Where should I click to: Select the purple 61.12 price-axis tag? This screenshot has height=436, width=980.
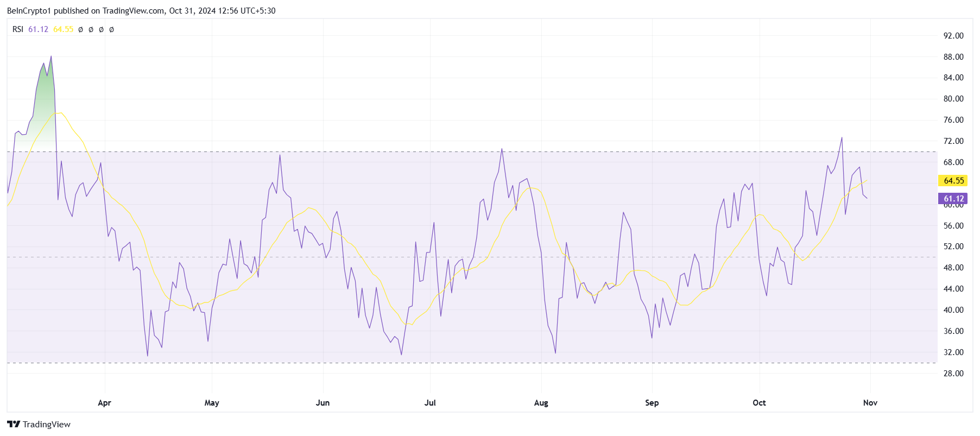(953, 199)
